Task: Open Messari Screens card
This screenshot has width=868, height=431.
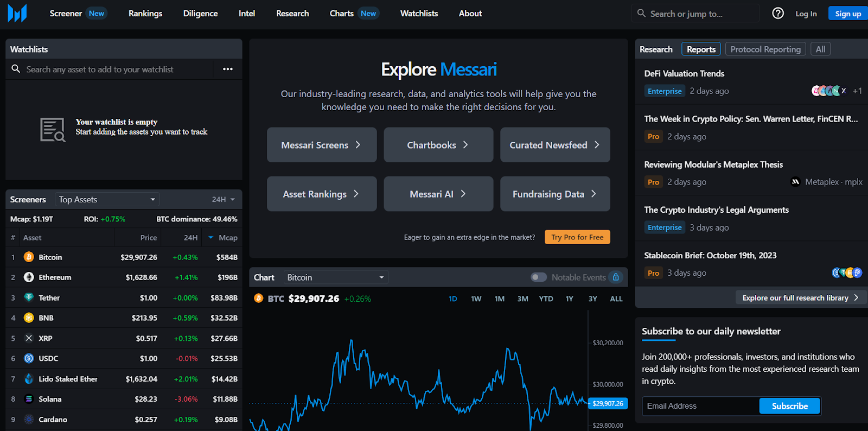Action: (x=322, y=145)
